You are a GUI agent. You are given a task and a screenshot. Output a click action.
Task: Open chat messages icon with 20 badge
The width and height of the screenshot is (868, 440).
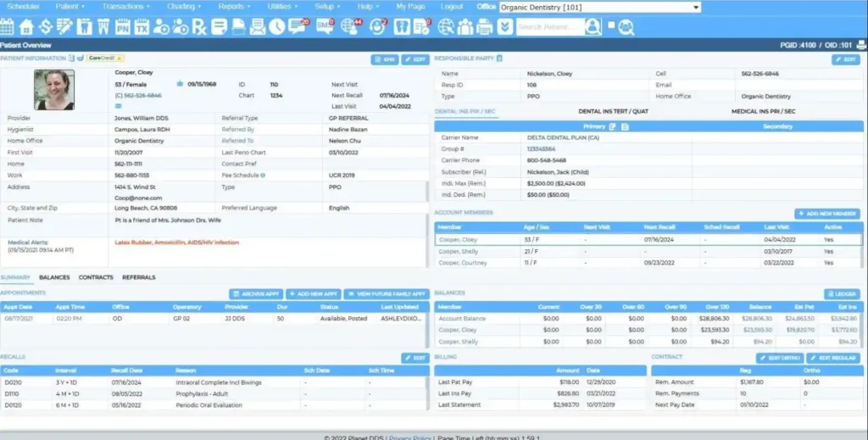click(298, 26)
